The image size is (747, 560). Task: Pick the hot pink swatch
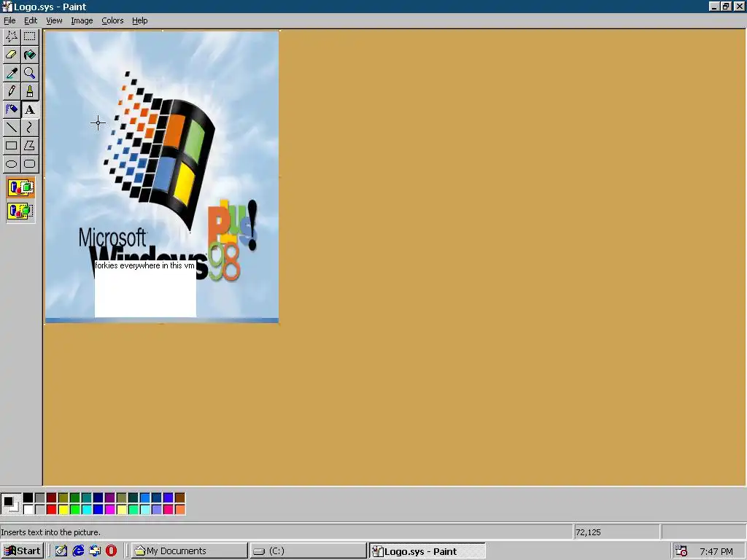(x=169, y=510)
